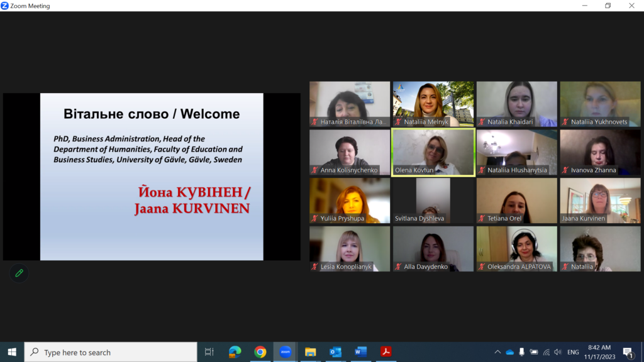The height and width of the screenshot is (362, 644).
Task: Click the volume icon in system tray
Action: (x=557, y=352)
